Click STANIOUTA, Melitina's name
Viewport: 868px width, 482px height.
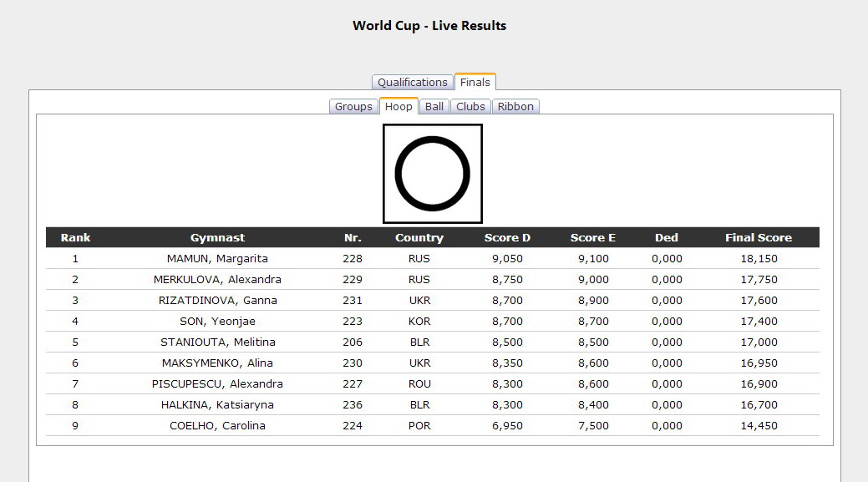coord(217,342)
